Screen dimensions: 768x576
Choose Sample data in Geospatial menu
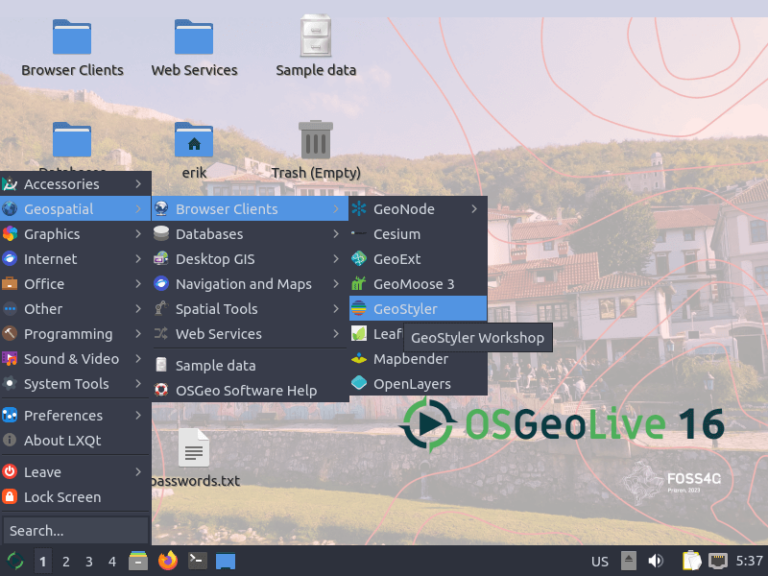(250, 365)
